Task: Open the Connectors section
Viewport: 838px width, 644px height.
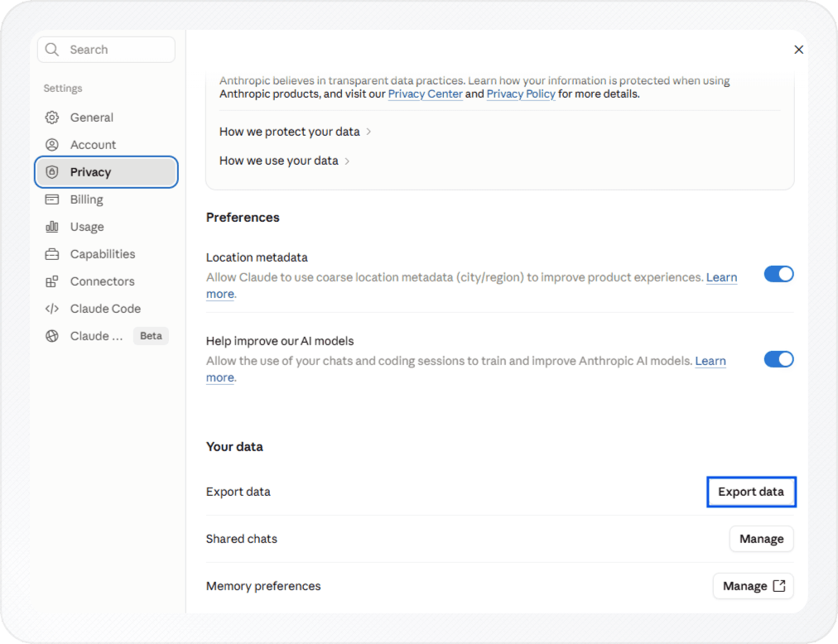Action: (x=106, y=281)
